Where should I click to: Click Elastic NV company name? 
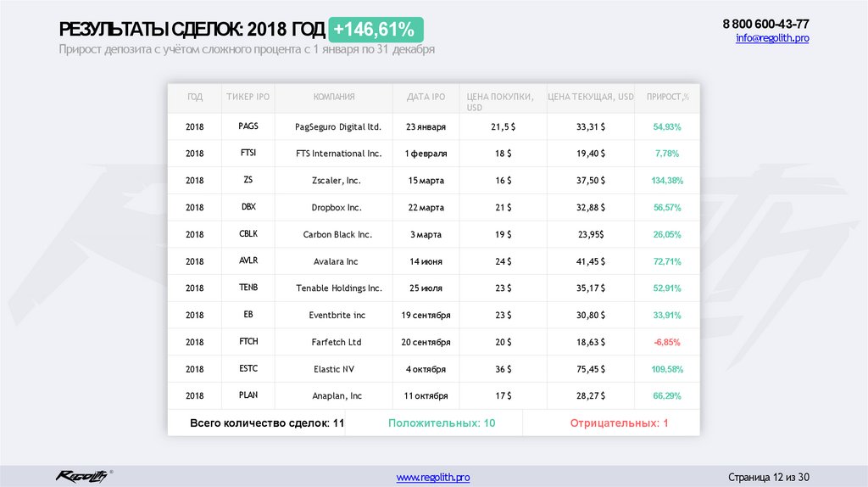[x=334, y=369]
